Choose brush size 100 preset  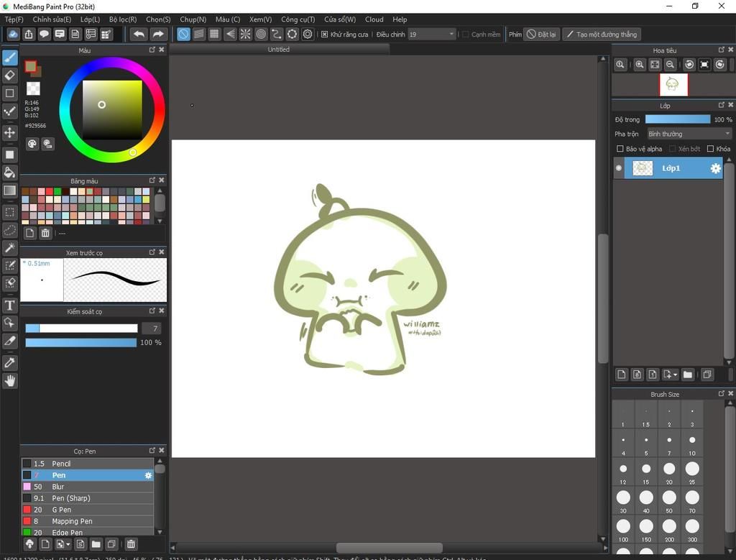tap(623, 529)
